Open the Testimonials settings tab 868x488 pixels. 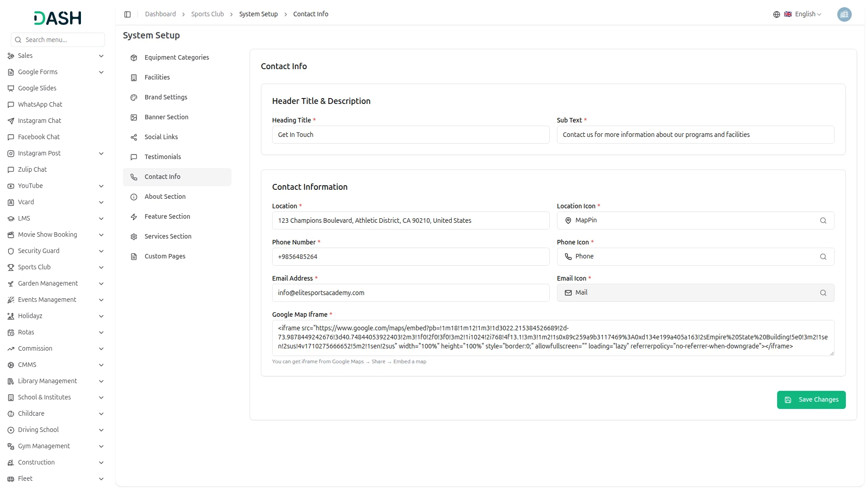[162, 157]
